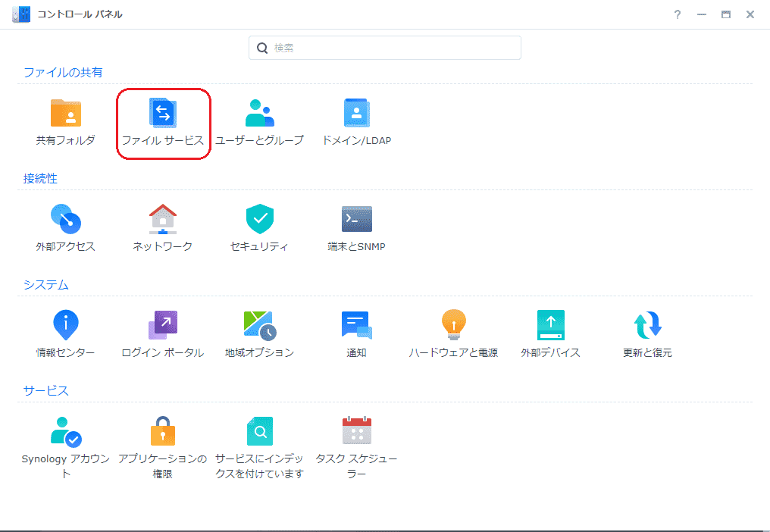The width and height of the screenshot is (770, 532).
Task: Open タスク スケジューラー calendar icon
Action: click(356, 431)
